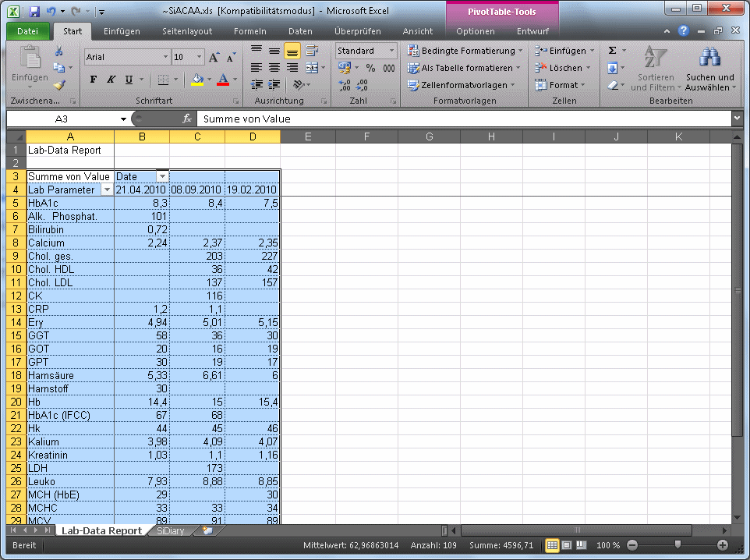
Task: Increase font size with large A icon
Action: point(214,58)
